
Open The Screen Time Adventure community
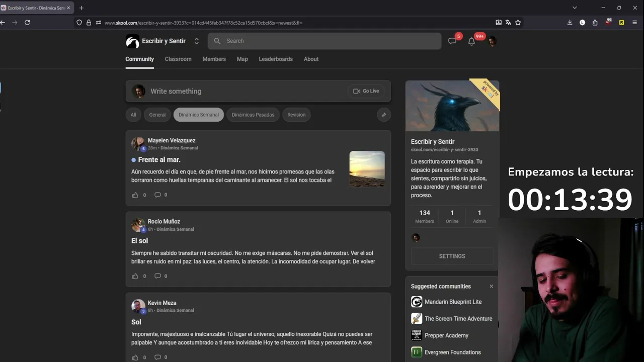click(452, 319)
